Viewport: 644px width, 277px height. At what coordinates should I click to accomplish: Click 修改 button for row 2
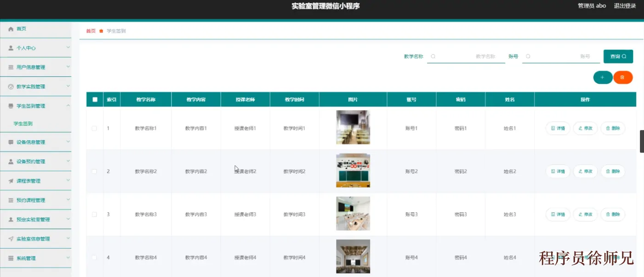point(586,171)
